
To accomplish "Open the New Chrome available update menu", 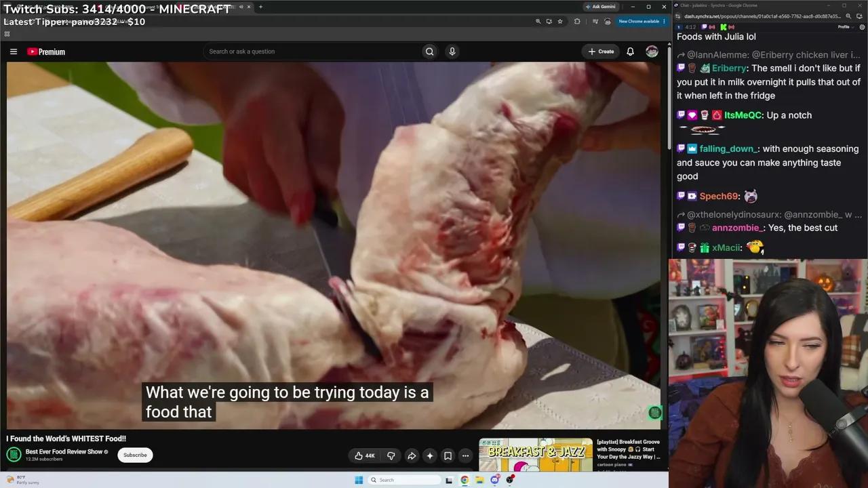I will (642, 21).
